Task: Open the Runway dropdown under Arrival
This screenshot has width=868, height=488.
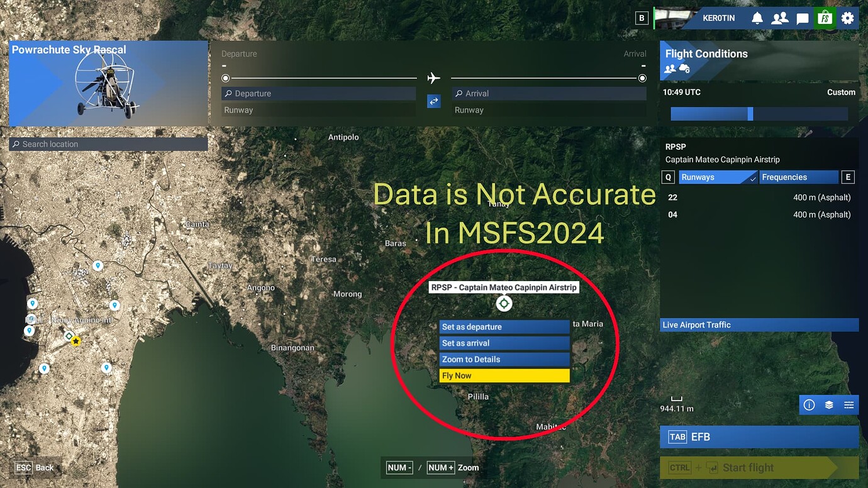Action: click(548, 109)
